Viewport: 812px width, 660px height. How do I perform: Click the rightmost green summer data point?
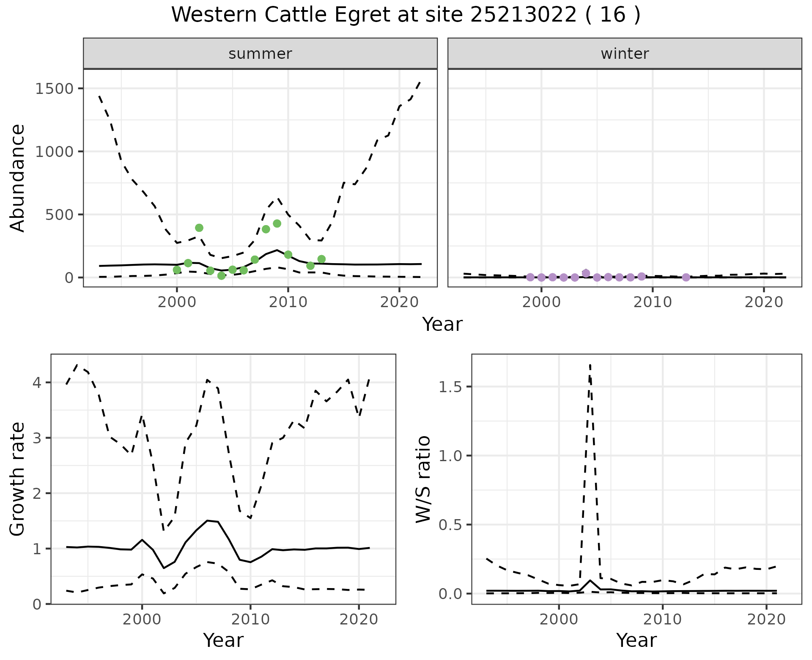point(321,259)
